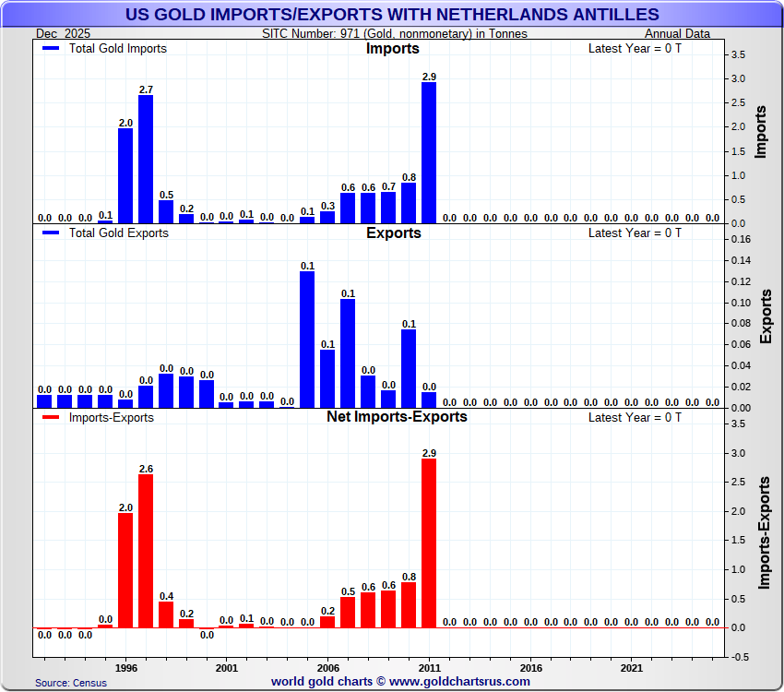Click the vertical 'Exports' axis title
Screen dimensions: 784x692
click(766, 316)
